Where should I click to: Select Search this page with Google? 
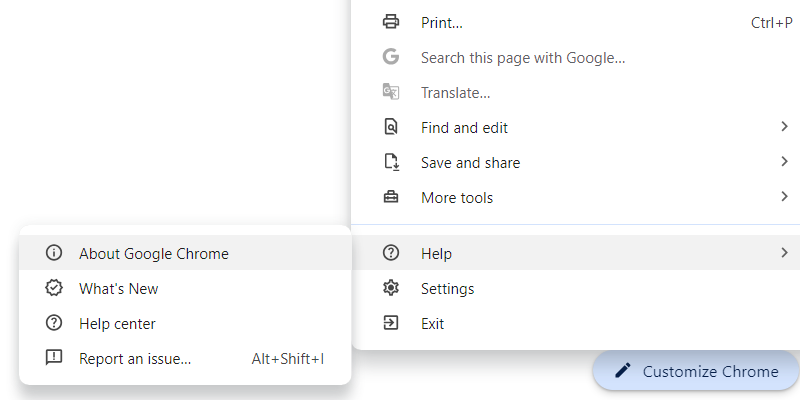tap(576, 58)
